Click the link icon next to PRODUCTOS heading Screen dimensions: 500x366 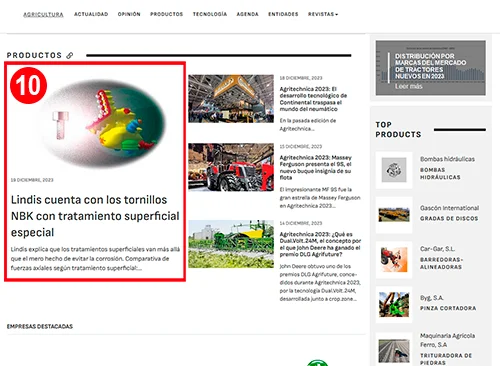pyautogui.click(x=70, y=55)
